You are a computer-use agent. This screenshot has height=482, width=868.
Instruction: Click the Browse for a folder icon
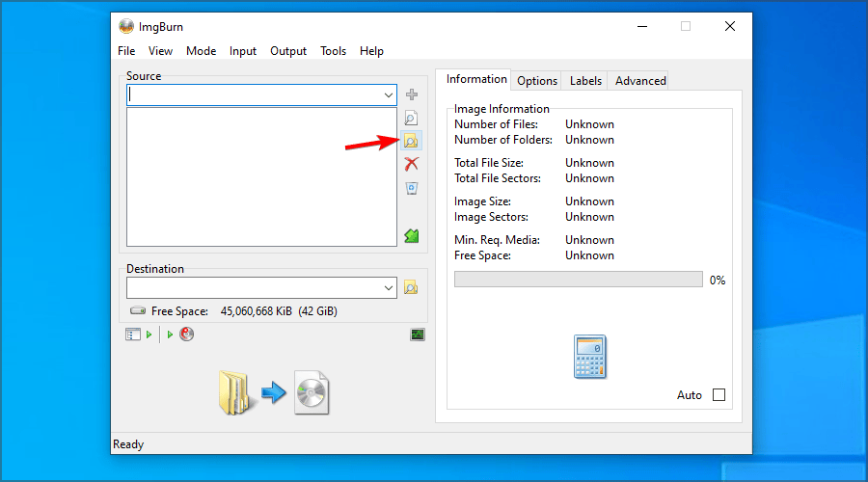coord(411,142)
